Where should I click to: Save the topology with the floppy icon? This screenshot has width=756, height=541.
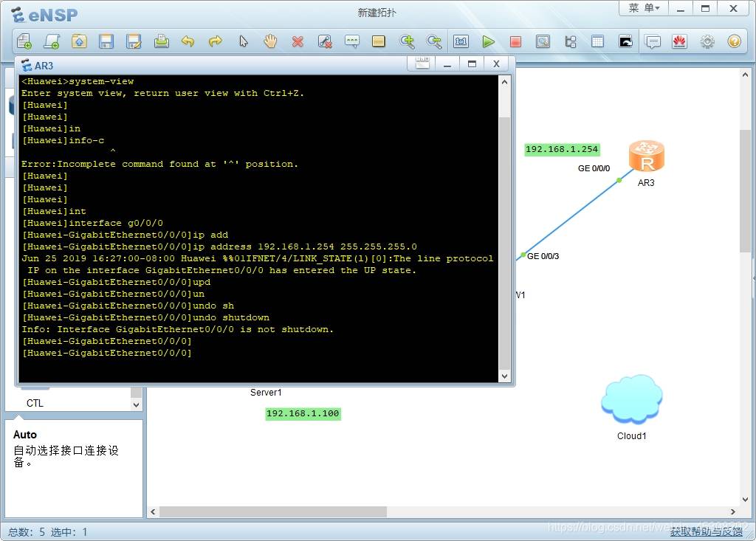click(x=106, y=41)
